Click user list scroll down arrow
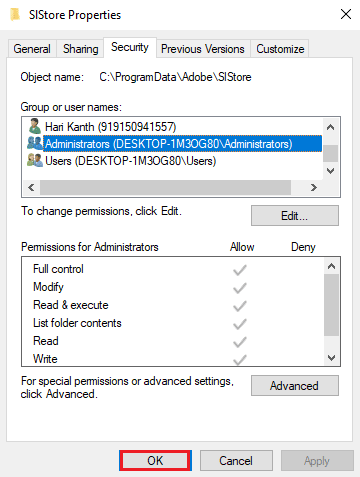 coord(331,171)
